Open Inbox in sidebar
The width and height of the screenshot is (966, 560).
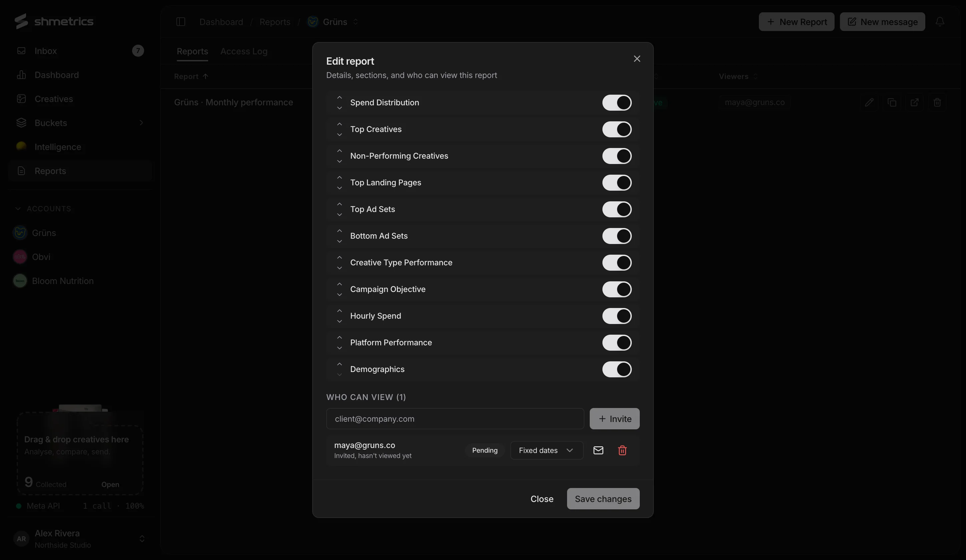80,51
